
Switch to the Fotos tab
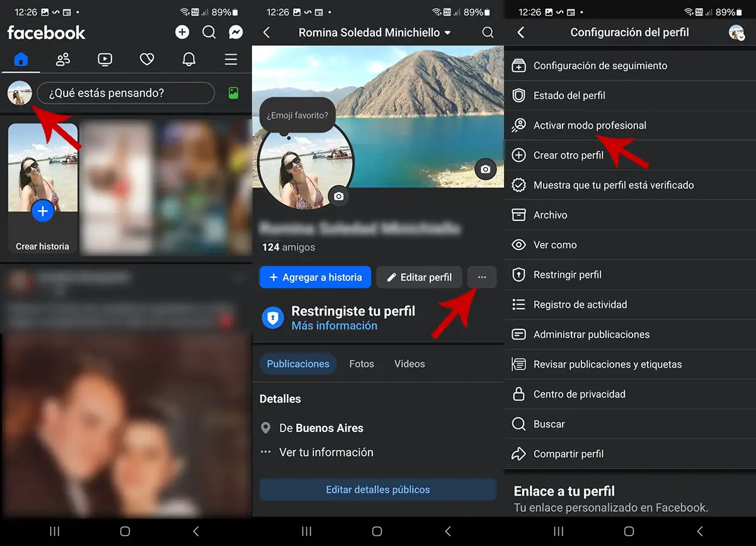[x=362, y=364]
